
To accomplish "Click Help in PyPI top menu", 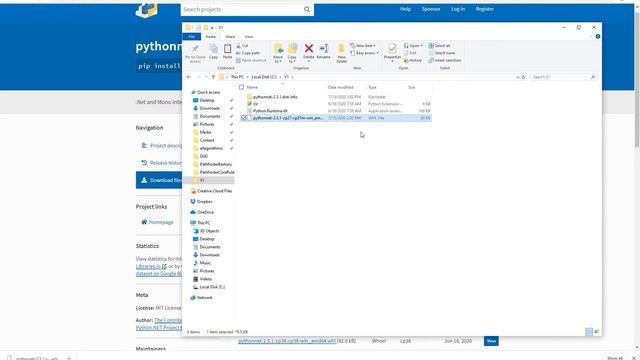I will pos(405,9).
